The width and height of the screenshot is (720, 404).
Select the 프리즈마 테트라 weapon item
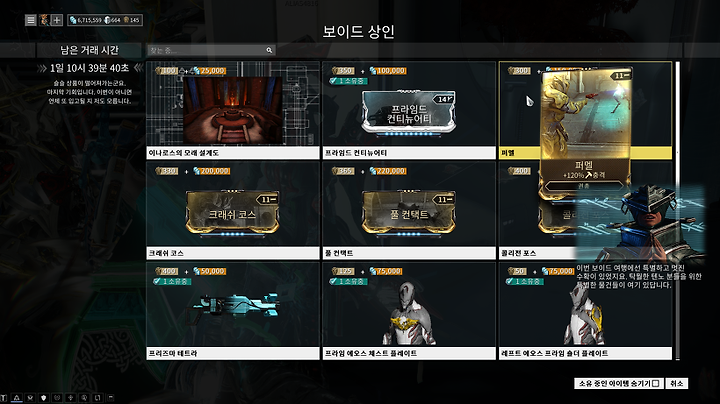[233, 311]
